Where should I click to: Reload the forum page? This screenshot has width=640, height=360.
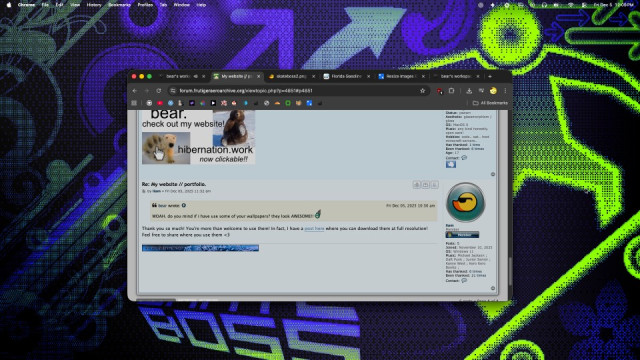pyautogui.click(x=159, y=91)
